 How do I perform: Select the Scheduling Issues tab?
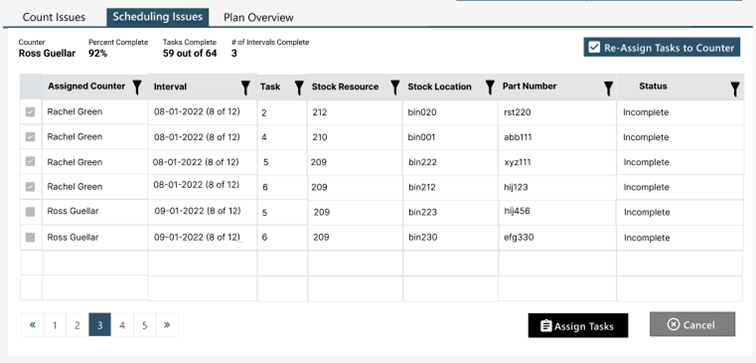158,17
